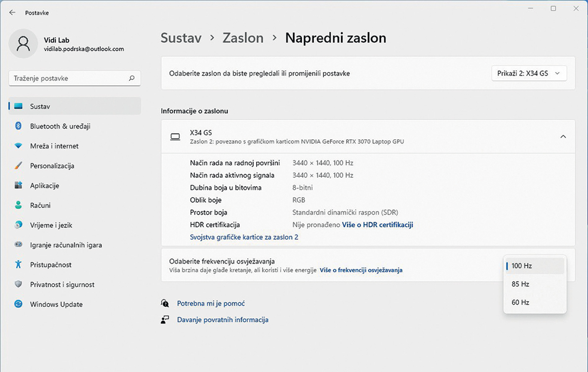Click the Vidi Lab profile avatar
Viewport: 588px width, 372px height.
tap(23, 44)
